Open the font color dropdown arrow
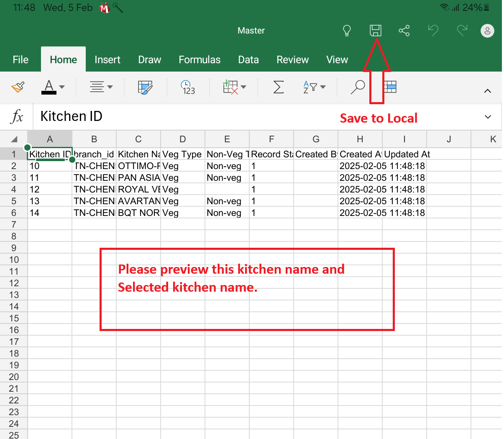The image size is (504, 439). tap(62, 87)
